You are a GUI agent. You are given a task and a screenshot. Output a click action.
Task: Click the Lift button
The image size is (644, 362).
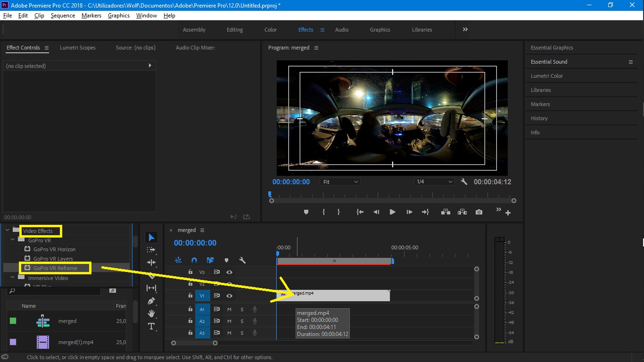point(446,212)
